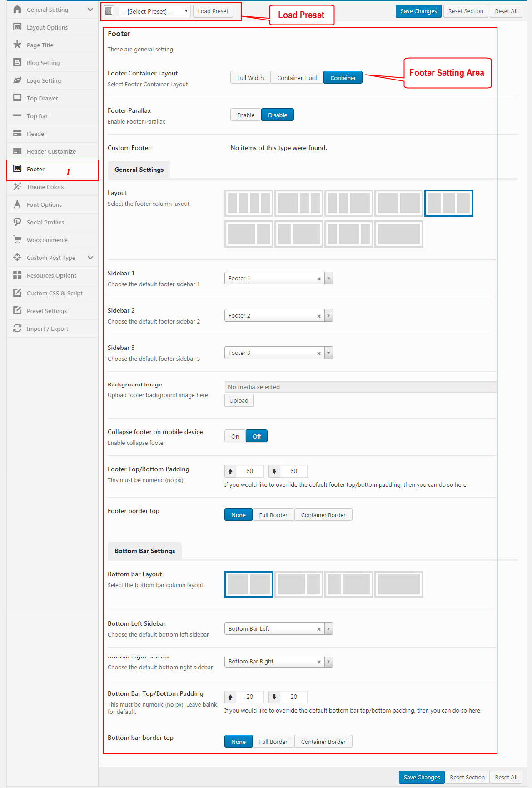Select the single-column bottom bar layout
The width and height of the screenshot is (532, 788).
point(399,584)
